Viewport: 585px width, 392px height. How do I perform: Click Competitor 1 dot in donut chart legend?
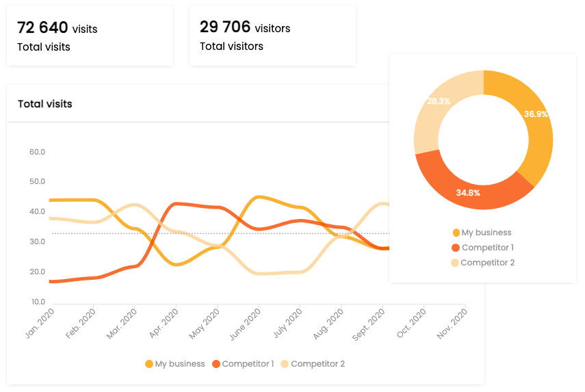(x=456, y=248)
